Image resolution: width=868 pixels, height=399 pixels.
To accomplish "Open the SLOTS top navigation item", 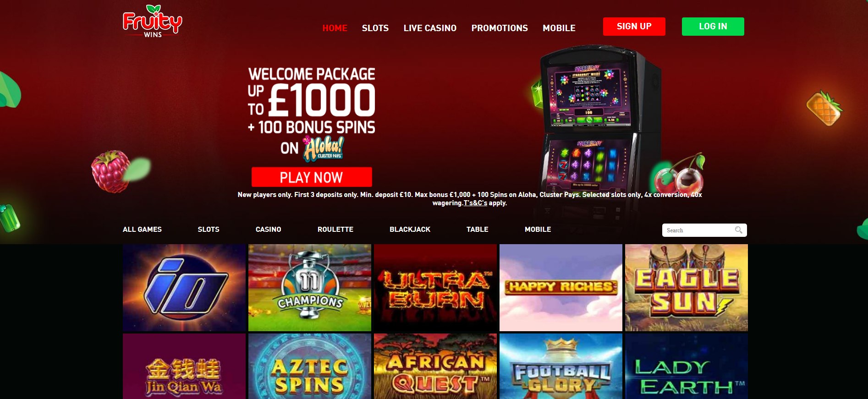I will (375, 28).
